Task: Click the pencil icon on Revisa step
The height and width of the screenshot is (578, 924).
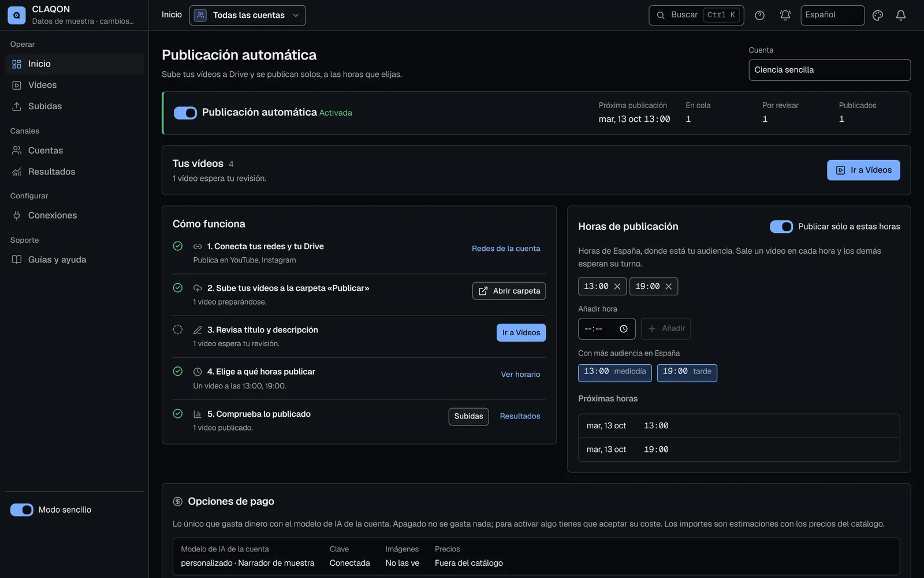Action: (198, 330)
